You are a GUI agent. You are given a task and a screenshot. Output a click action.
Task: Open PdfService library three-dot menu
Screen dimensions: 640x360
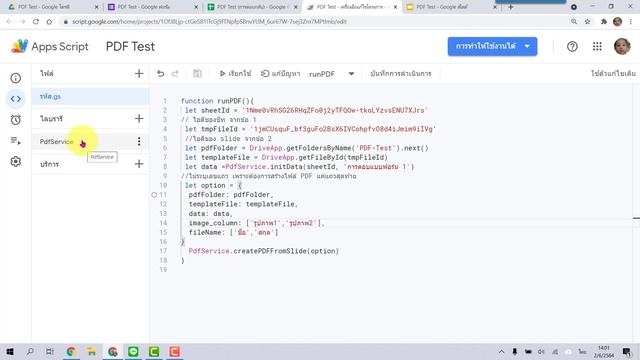point(139,142)
